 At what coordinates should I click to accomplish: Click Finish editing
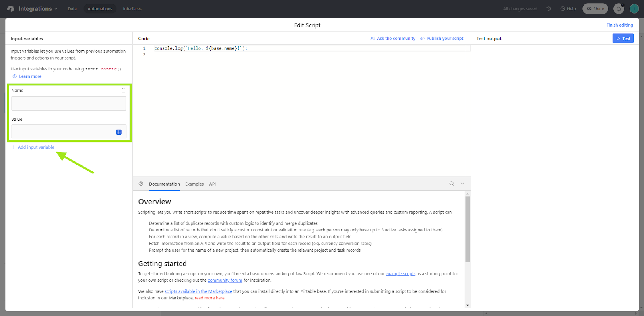(x=620, y=25)
